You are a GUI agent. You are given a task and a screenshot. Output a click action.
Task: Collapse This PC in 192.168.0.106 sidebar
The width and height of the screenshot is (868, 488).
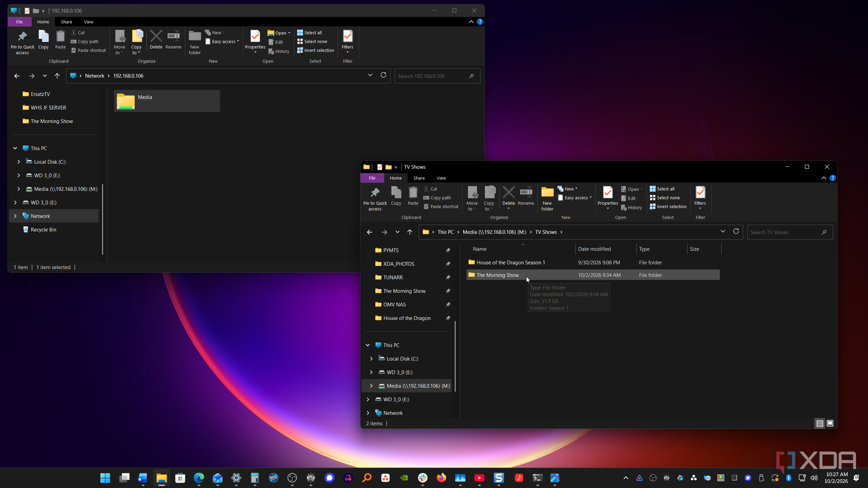pos(15,148)
